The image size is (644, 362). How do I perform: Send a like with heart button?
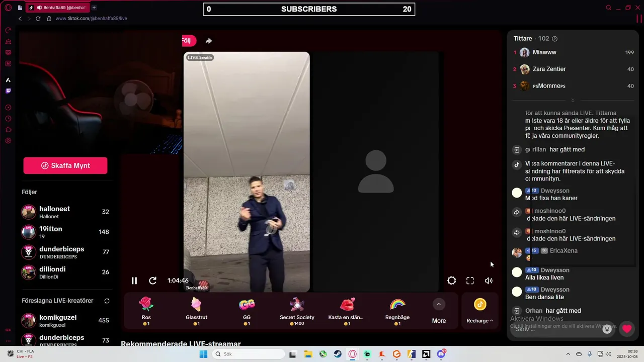pos(626,329)
